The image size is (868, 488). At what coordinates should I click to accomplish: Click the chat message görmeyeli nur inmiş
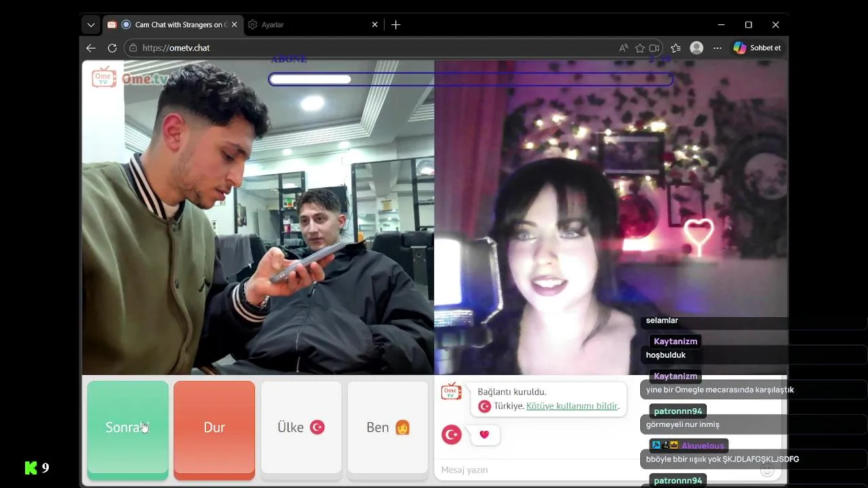coord(683,425)
